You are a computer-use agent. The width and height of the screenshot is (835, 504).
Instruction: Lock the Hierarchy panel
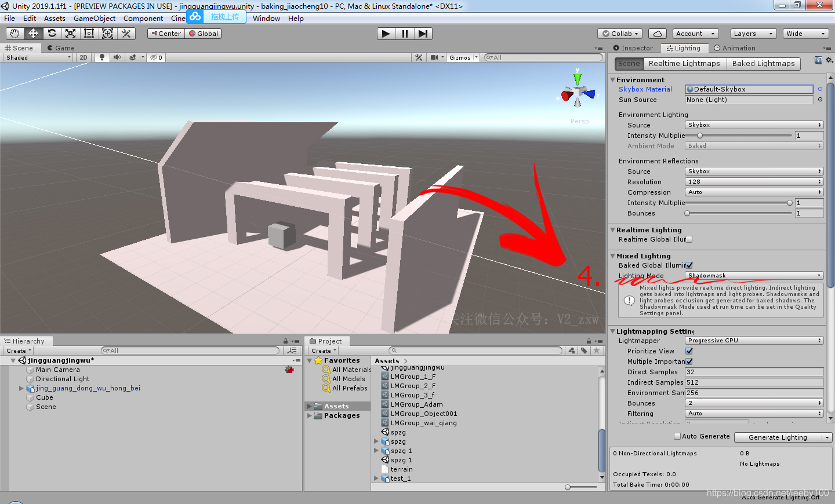[x=285, y=341]
